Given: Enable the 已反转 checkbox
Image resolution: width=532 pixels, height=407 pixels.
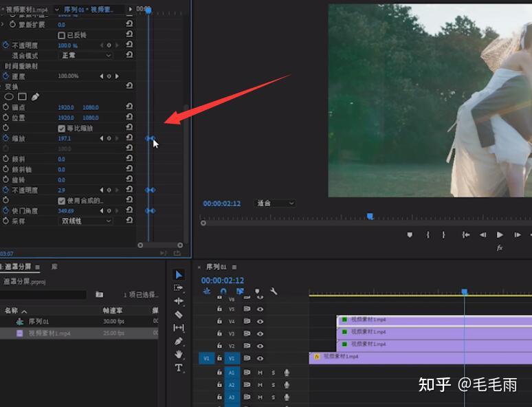Looking at the screenshot, I should pos(61,35).
